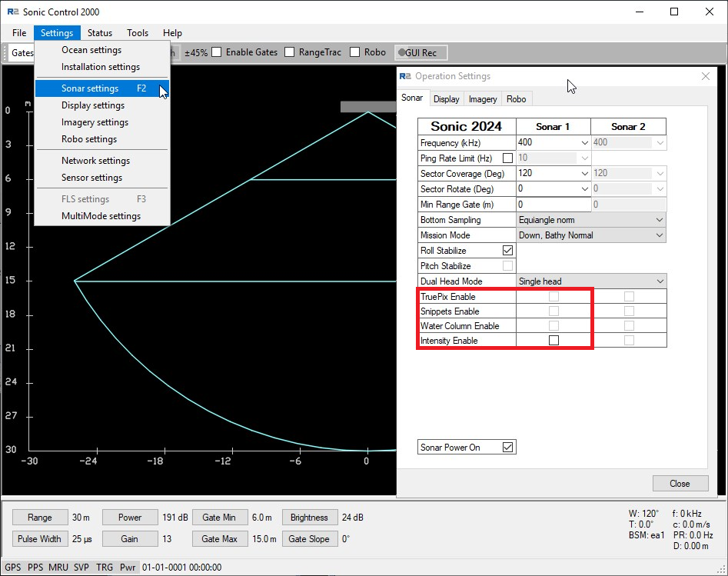Viewport: 728px width, 576px height.
Task: Enable the RangeTrac checkbox
Action: pyautogui.click(x=290, y=52)
